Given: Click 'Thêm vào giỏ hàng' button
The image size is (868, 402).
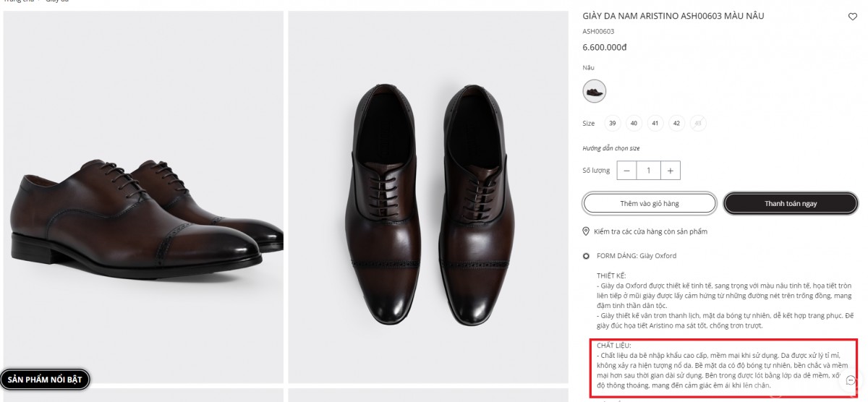Looking at the screenshot, I should [x=650, y=204].
